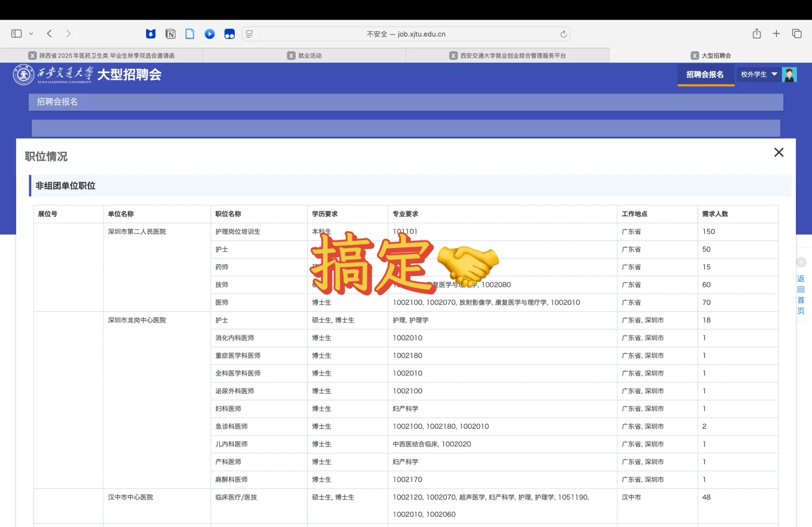Open the sidebar options chevron menu

[31, 34]
